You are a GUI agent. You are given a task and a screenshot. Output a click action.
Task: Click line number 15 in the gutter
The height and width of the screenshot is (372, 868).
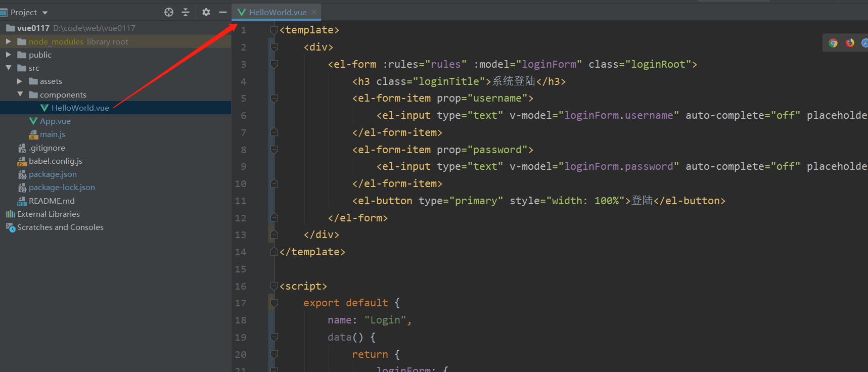point(241,269)
